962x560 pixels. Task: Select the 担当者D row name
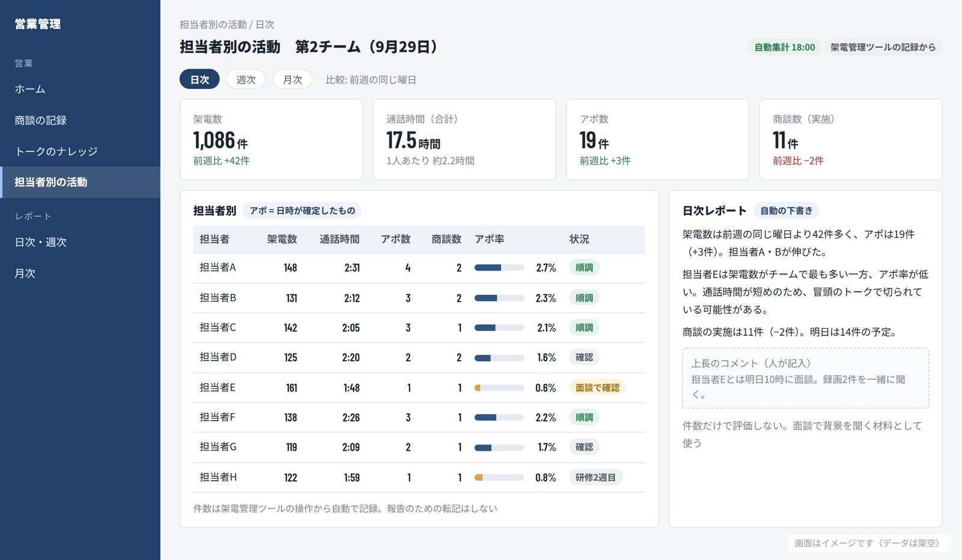(218, 357)
